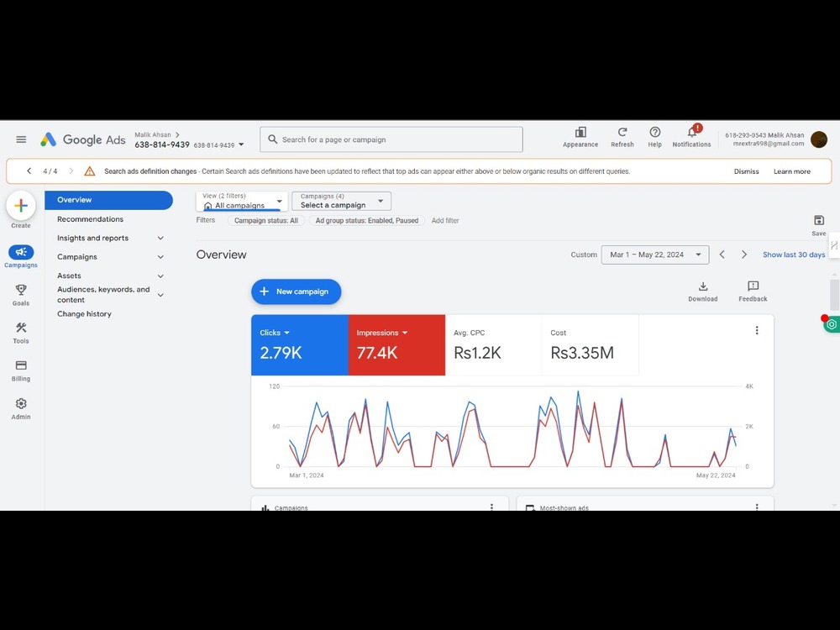
Task: Edit the Campaign status: All filter
Action: click(x=266, y=220)
